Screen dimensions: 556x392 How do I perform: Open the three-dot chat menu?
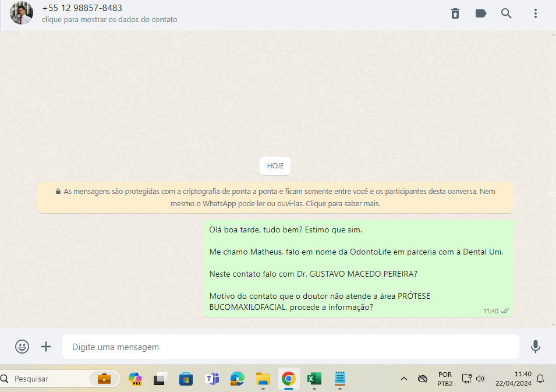coord(536,13)
